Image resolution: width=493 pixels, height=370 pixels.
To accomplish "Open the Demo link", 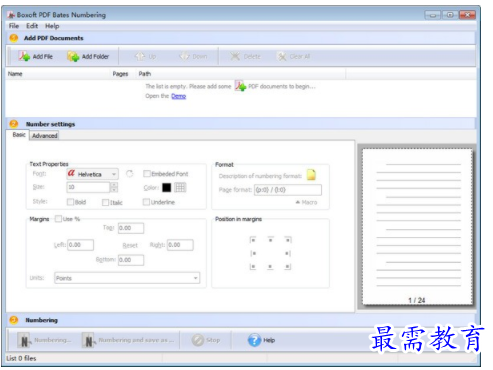I will click(178, 96).
